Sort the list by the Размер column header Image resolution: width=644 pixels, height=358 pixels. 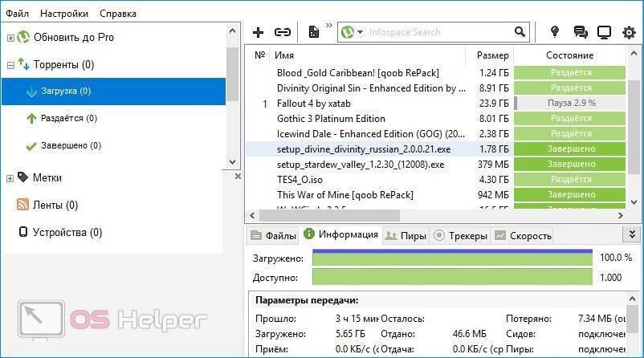[491, 55]
